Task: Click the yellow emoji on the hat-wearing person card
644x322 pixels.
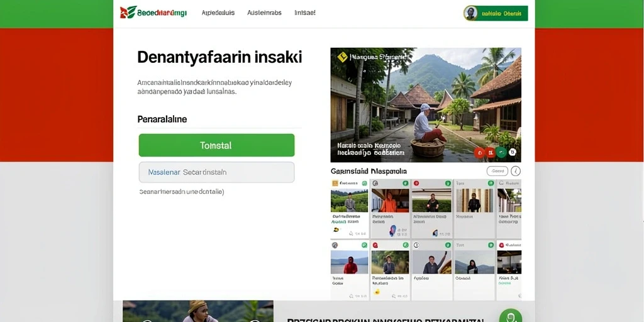Action: [x=377, y=291]
